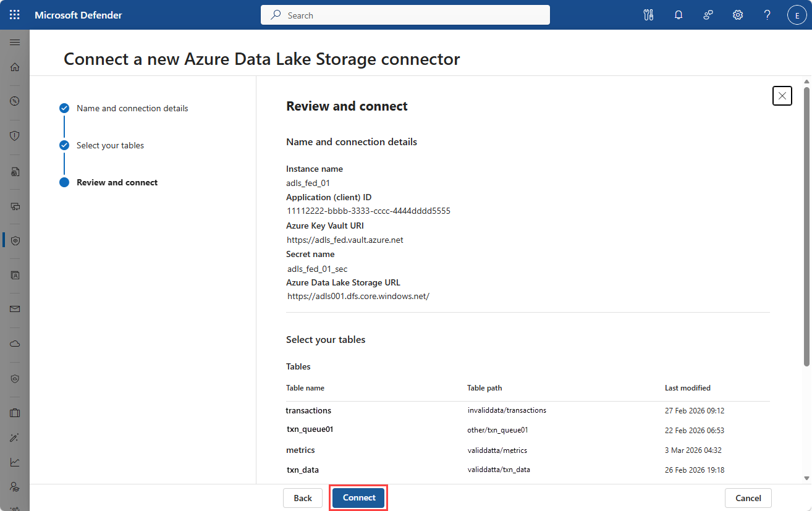Click the Help question mark icon
The width and height of the screenshot is (812, 511).
click(x=768, y=15)
